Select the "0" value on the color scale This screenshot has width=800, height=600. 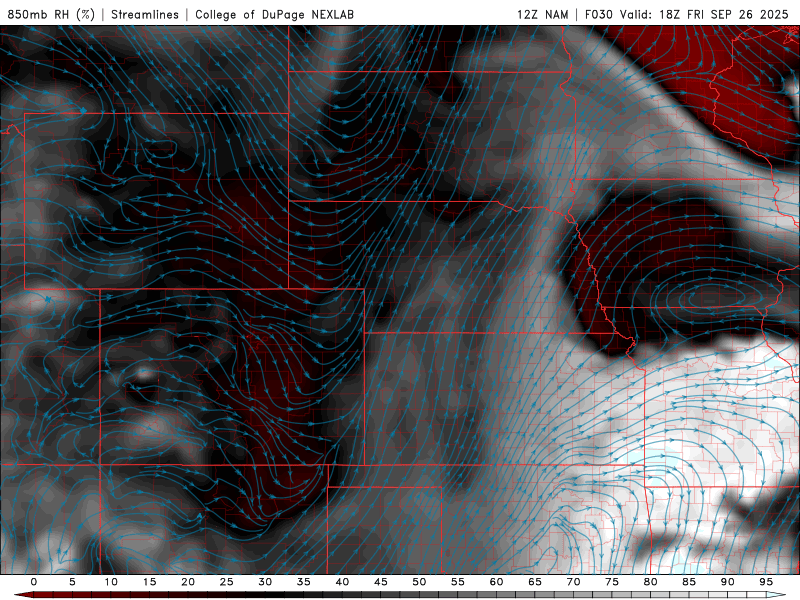click(x=34, y=582)
